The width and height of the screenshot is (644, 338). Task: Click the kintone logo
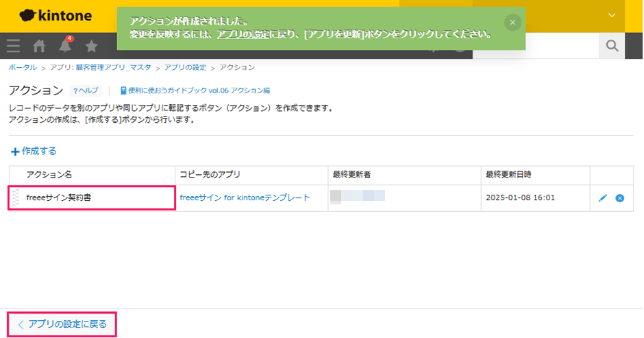coord(55,16)
